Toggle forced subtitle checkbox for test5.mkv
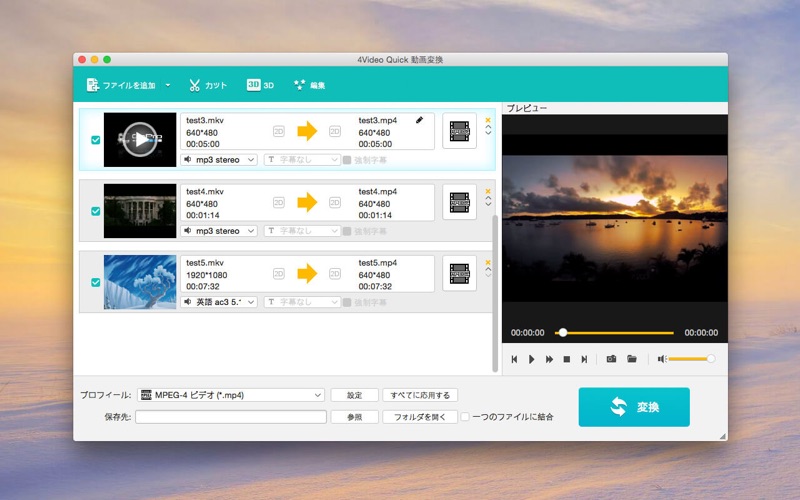This screenshot has width=800, height=500. click(x=347, y=303)
